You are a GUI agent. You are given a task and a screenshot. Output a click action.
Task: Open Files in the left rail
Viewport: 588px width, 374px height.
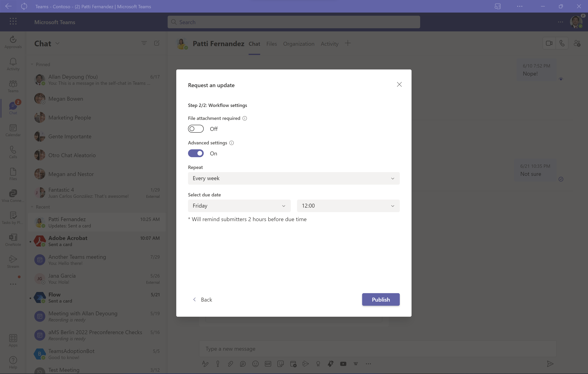click(x=13, y=174)
